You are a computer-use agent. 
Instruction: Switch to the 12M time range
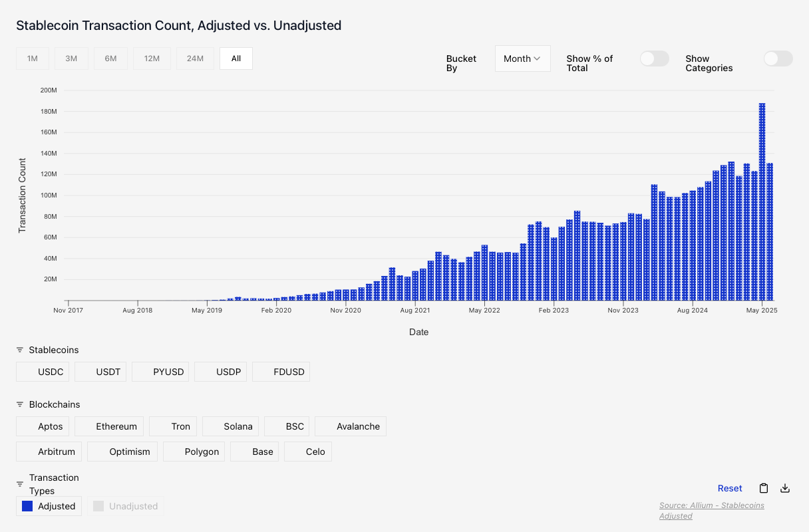point(152,59)
